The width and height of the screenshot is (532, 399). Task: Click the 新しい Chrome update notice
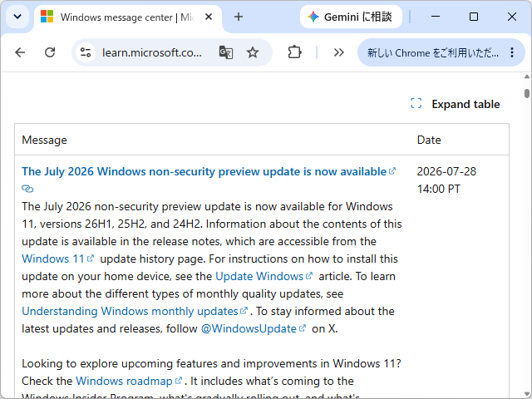point(433,52)
